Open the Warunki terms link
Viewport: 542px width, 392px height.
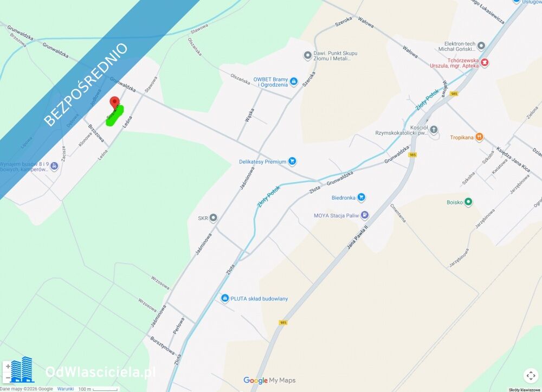click(66, 389)
